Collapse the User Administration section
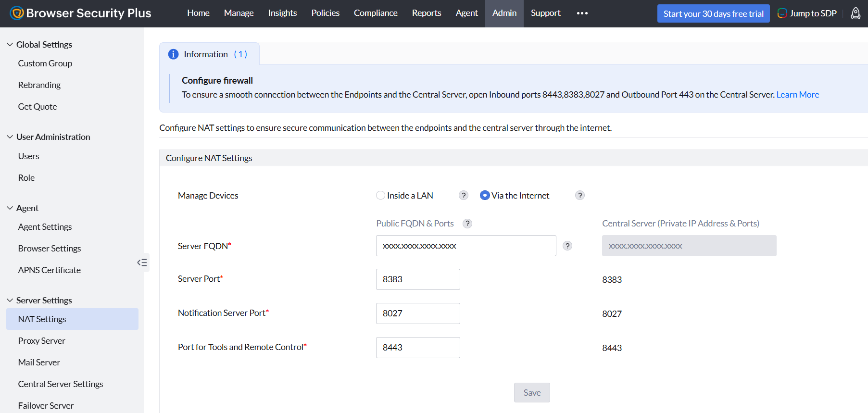 click(x=10, y=137)
